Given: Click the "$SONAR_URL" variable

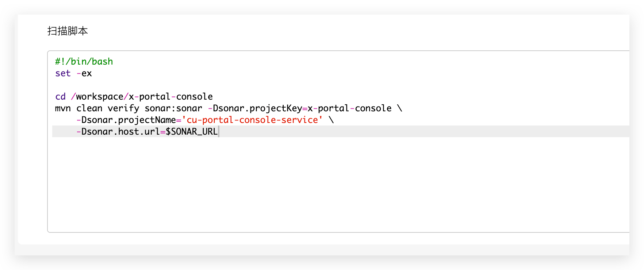Looking at the screenshot, I should [192, 132].
